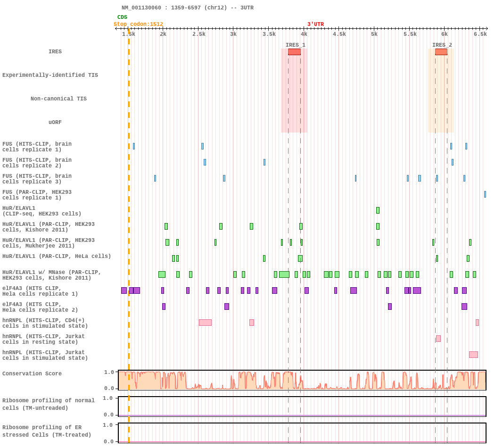Click the HuR/ELAVL1 CLIP-seq HEK293 label
Viewport: 495px width, 448px height.
click(x=41, y=211)
